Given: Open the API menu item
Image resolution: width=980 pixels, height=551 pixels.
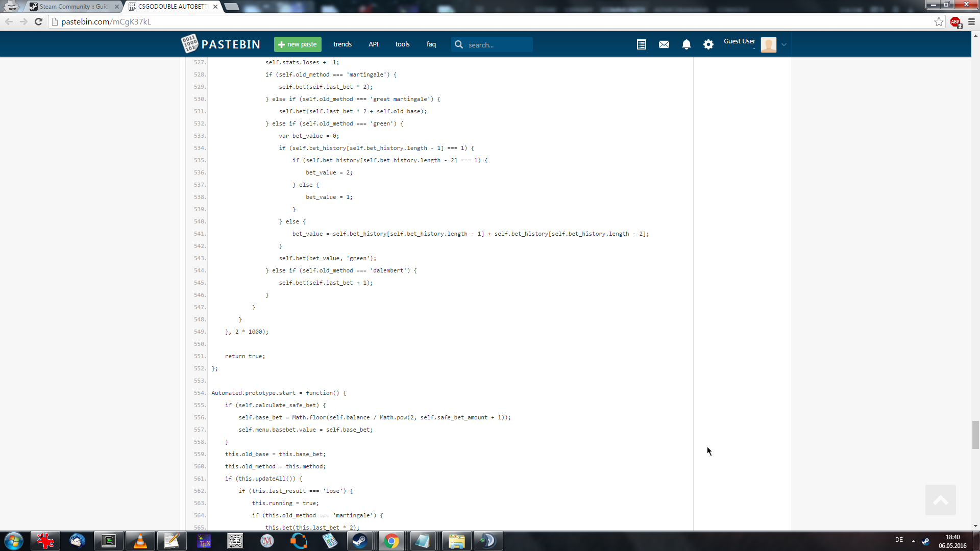Looking at the screenshot, I should tap(374, 44).
